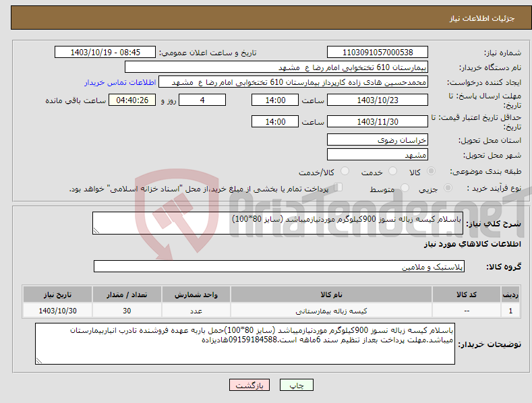Click the گروه کالا field پلاستیک و ملامین
Viewport: 532px width, 403px height.
(279, 267)
